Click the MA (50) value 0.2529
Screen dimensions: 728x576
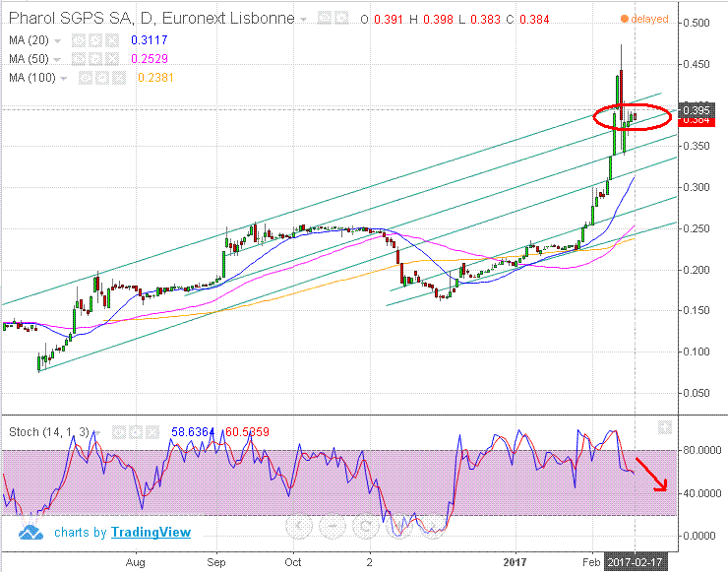149,59
